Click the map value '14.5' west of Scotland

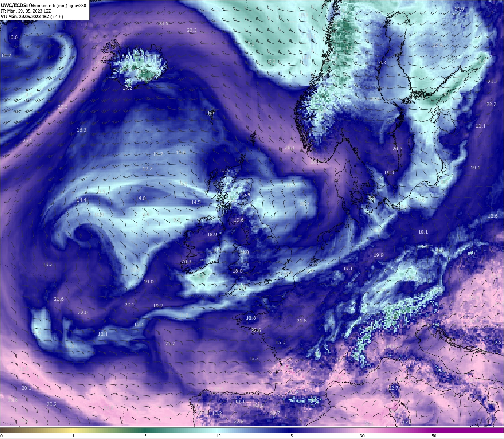click(x=196, y=202)
